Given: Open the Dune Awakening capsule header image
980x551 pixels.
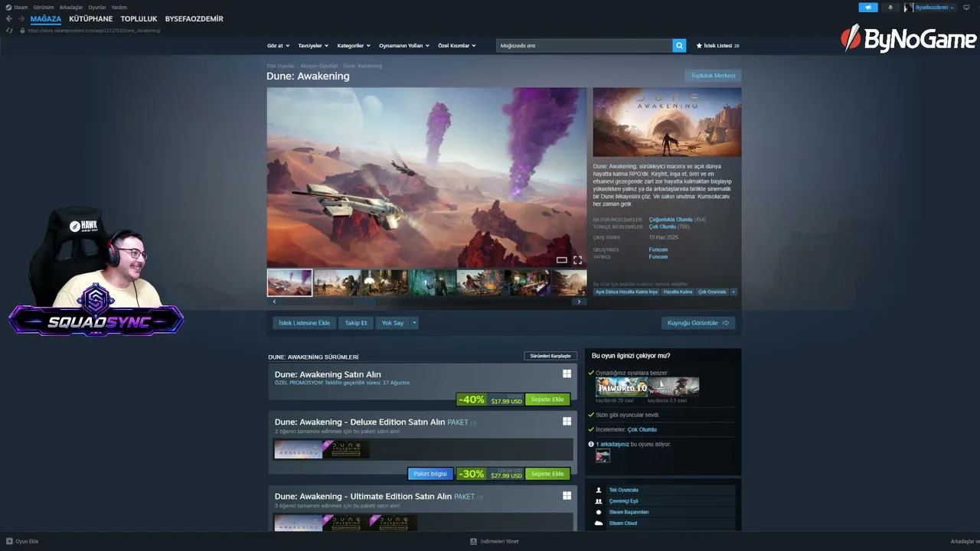Looking at the screenshot, I should (x=667, y=122).
